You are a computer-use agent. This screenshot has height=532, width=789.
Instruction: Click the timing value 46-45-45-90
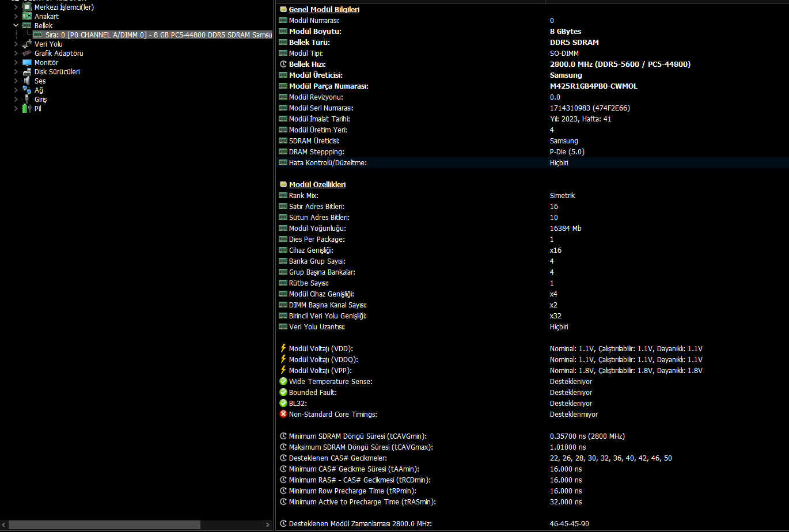(x=570, y=524)
